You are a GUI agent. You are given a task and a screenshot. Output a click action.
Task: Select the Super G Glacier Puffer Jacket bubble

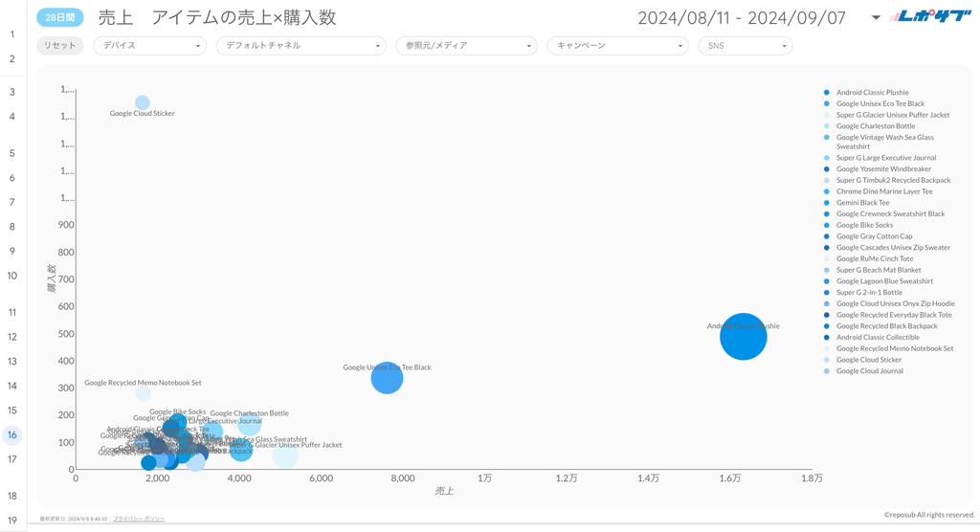pos(285,455)
